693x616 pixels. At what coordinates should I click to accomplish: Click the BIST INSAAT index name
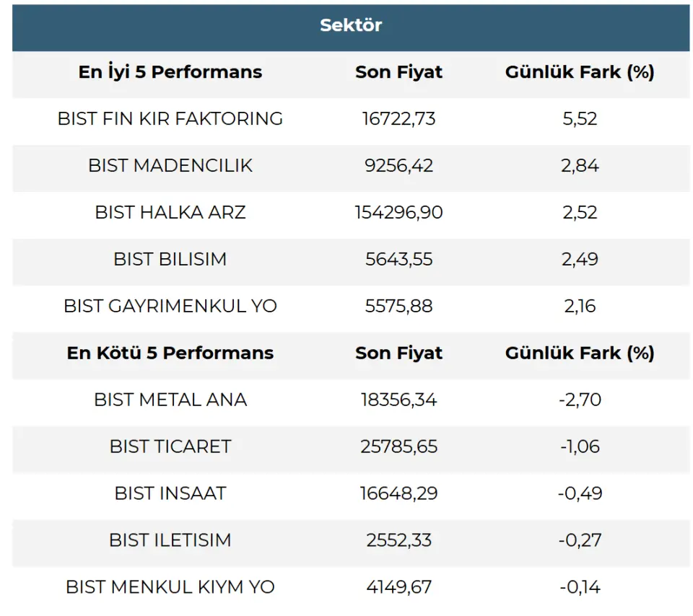tap(170, 493)
